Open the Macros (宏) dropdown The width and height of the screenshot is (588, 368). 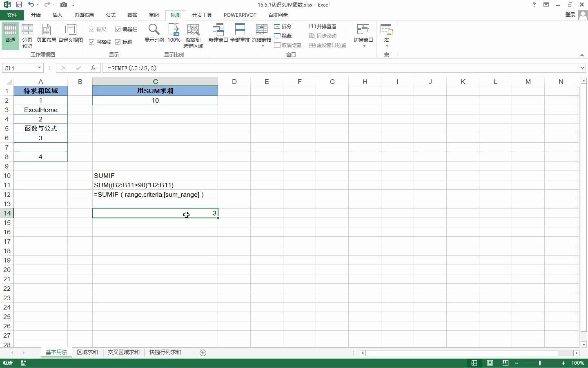387,36
